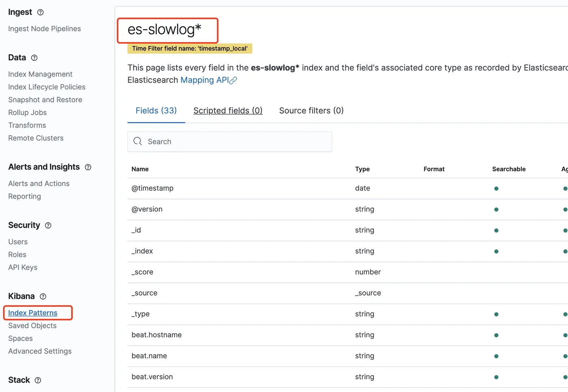
Task: Click the magnifier icon in search box
Action: 138,141
